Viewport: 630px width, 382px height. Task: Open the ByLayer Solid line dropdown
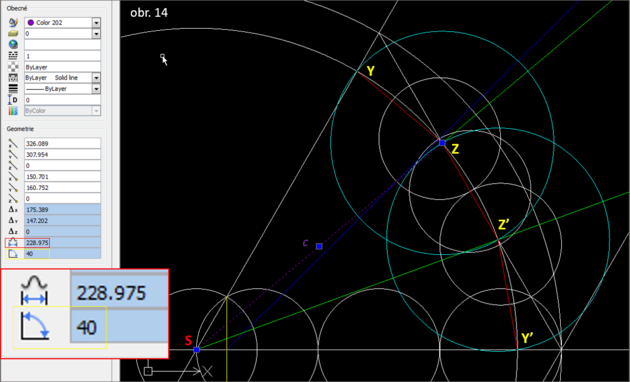coord(96,78)
